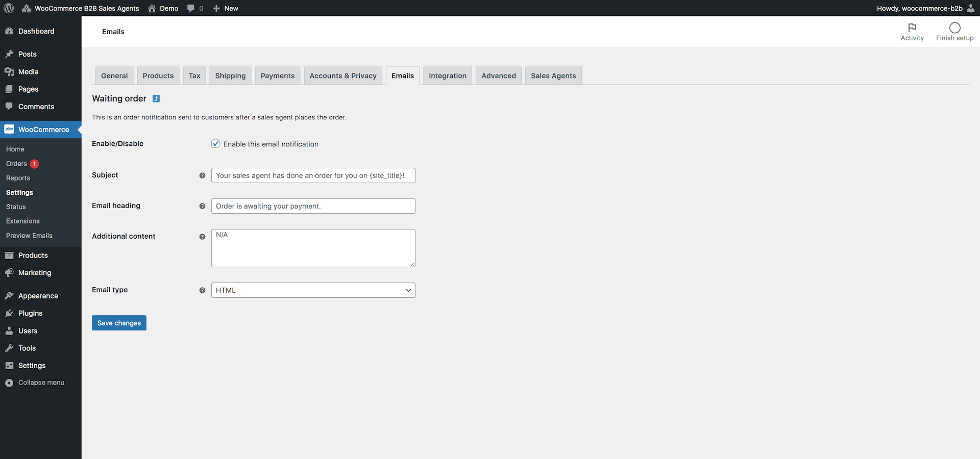
Task: Click the help icon next to Email heading
Action: 202,206
